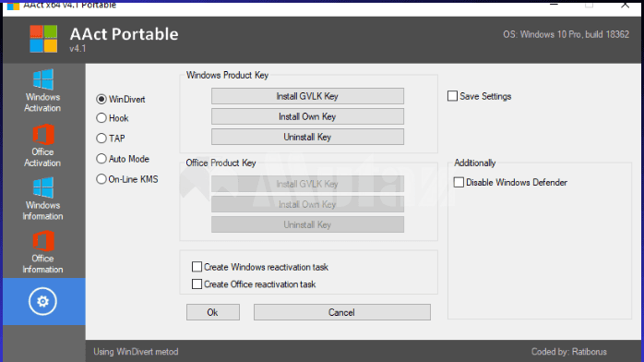Screen dimensions: 644x362
Task: Click the settings gear icon in sidebar
Action: [42, 301]
